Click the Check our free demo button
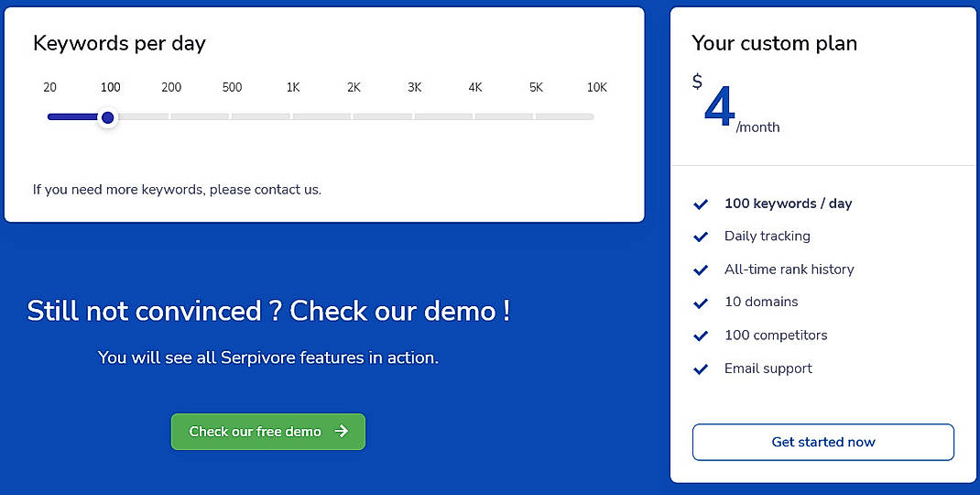Viewport: 980px width, 495px height. pyautogui.click(x=268, y=431)
